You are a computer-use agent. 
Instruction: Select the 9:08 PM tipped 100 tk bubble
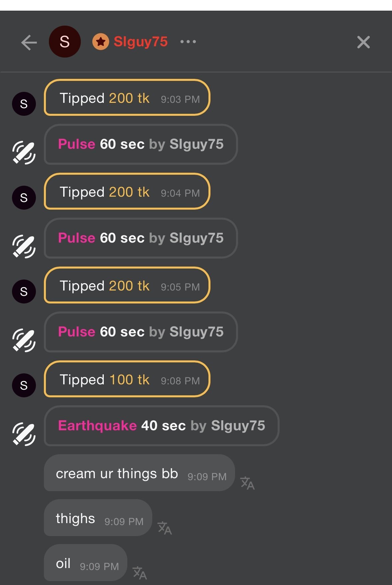[x=127, y=379]
